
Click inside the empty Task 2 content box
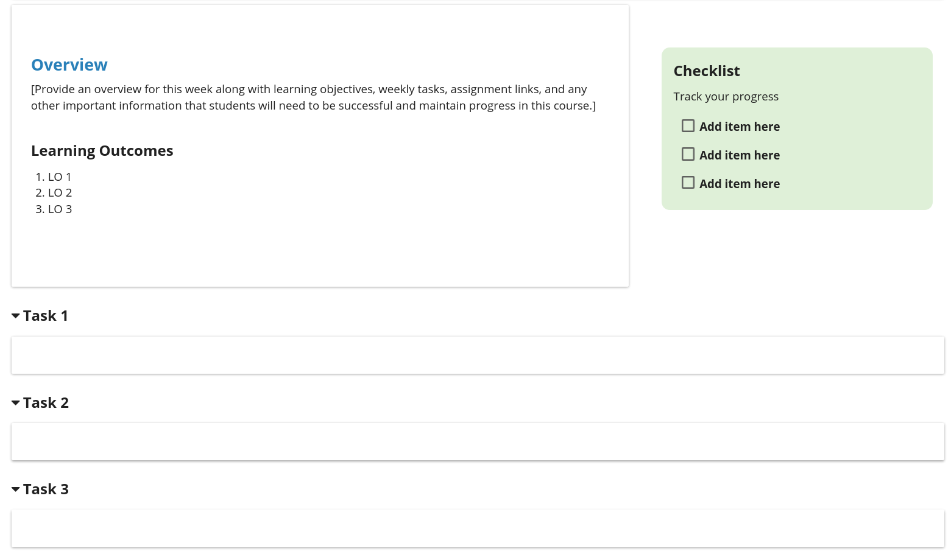coord(478,442)
